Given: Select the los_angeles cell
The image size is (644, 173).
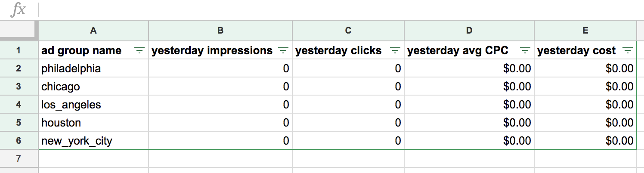Looking at the screenshot, I should (93, 105).
